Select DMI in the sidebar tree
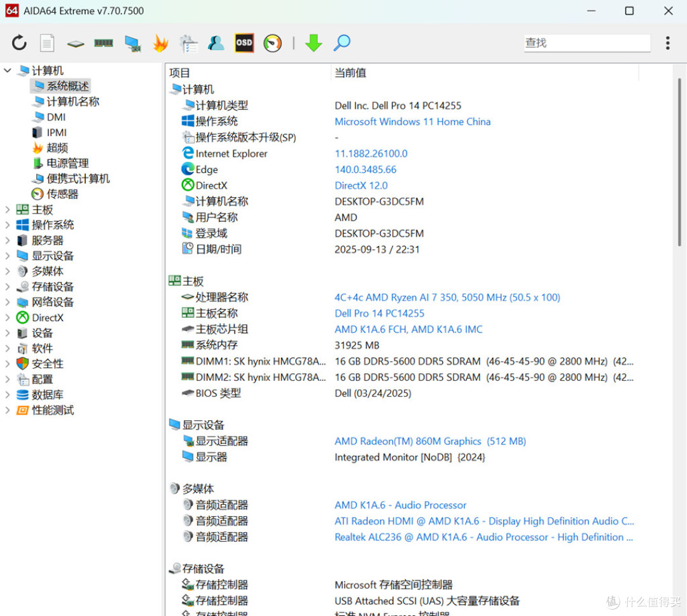The height and width of the screenshot is (616, 687). click(x=49, y=117)
